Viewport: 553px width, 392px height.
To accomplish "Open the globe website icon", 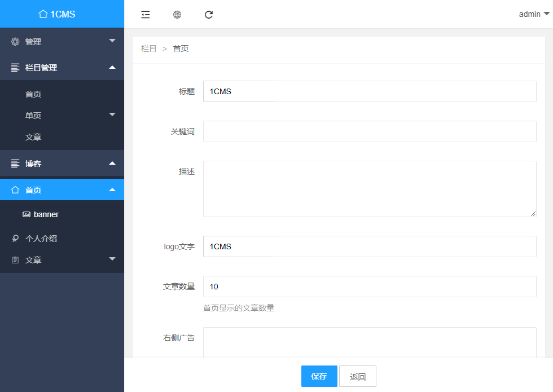I will (x=177, y=15).
